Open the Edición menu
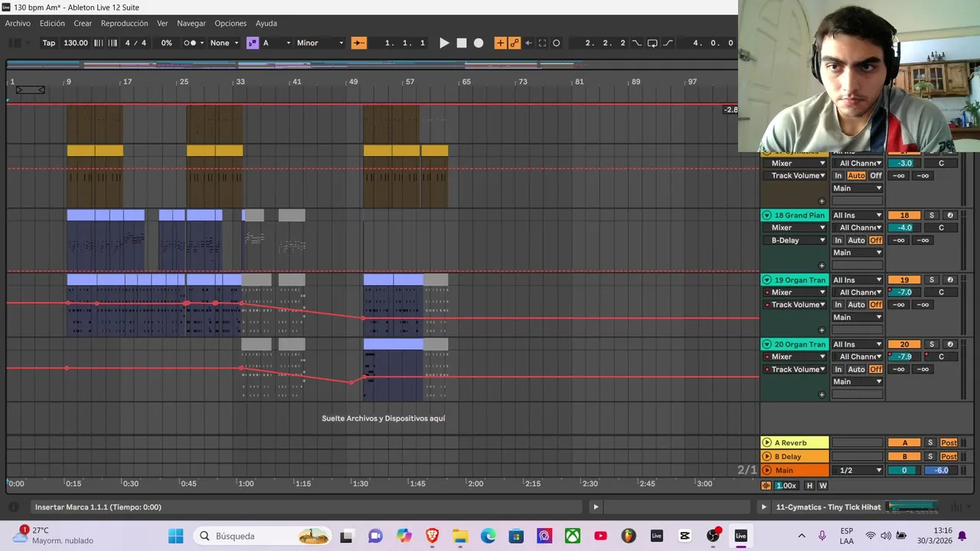 click(52, 23)
